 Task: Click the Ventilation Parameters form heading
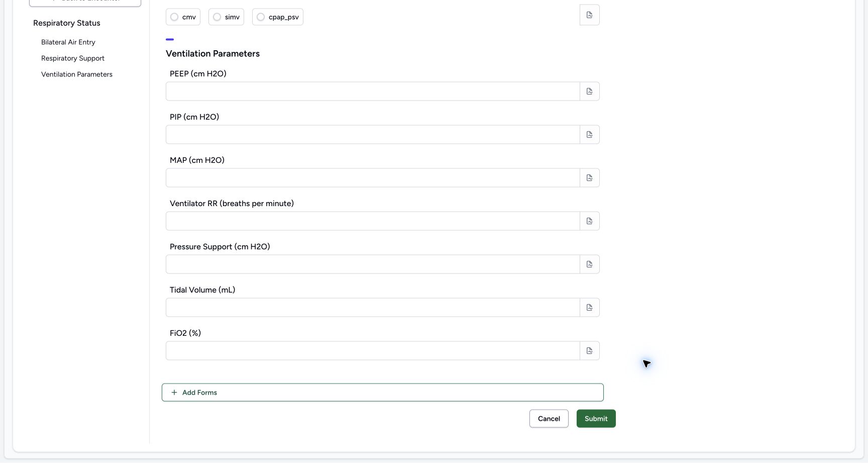point(213,54)
